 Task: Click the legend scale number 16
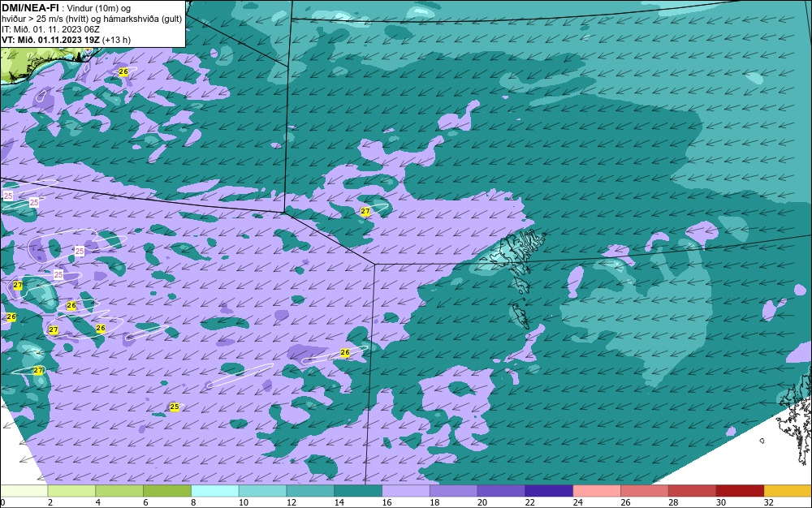[387, 502]
